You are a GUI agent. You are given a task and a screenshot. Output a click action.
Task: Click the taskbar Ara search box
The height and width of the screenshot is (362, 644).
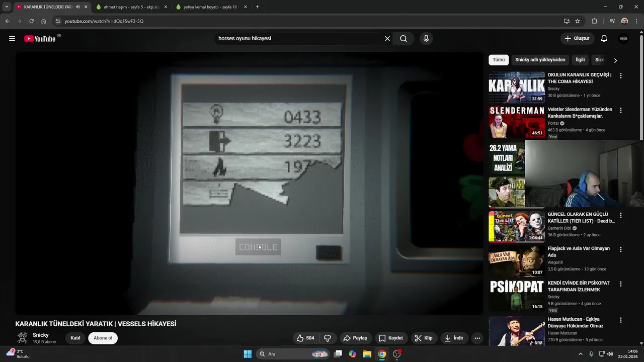tap(294, 354)
